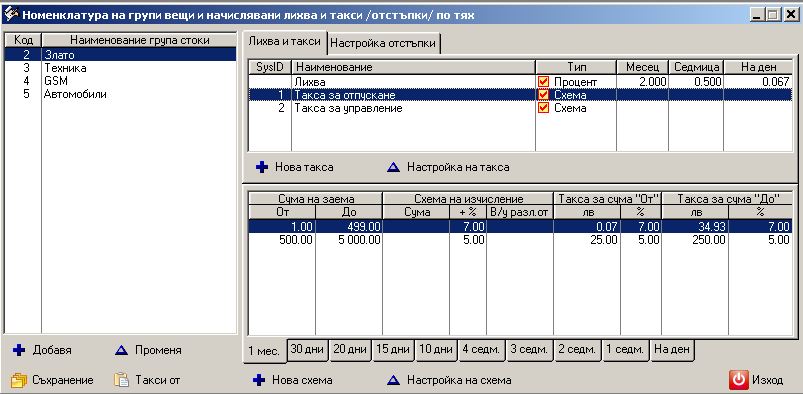The width and height of the screenshot is (803, 394).
Task: Click the На ден column header
Action: (x=758, y=67)
